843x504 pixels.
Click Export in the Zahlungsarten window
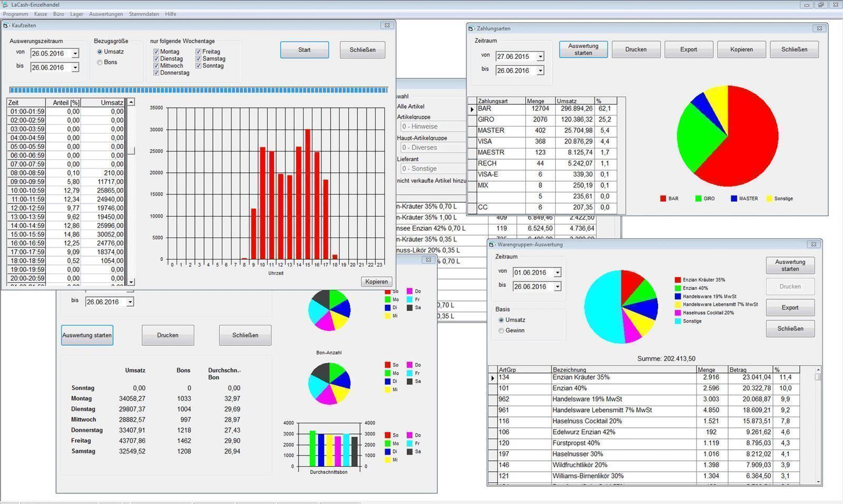coord(688,50)
